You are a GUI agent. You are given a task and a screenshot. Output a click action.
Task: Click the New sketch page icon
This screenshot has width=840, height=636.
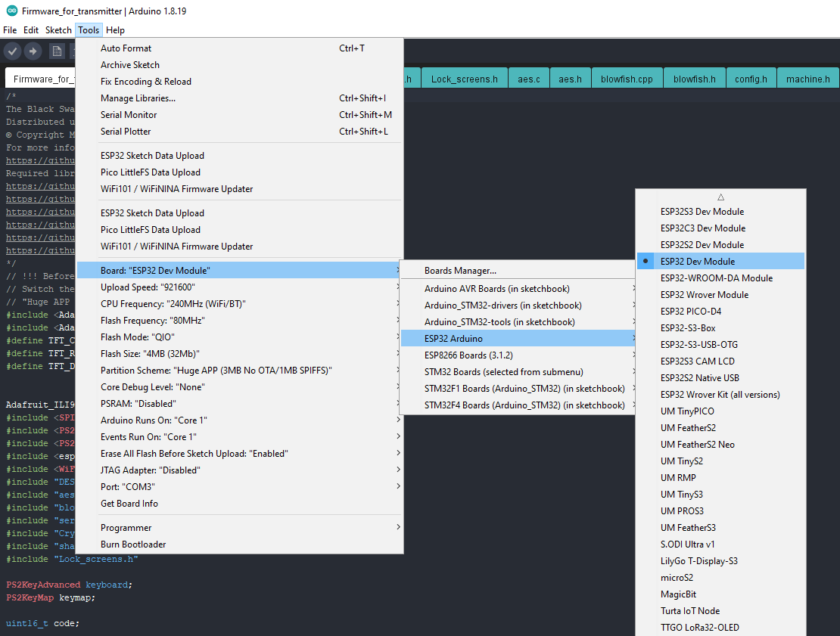[x=57, y=51]
